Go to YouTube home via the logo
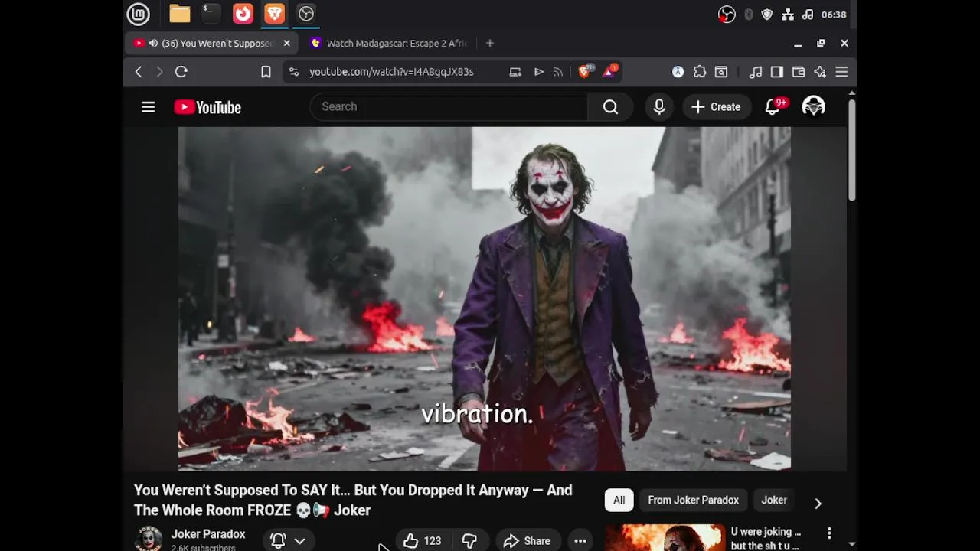The width and height of the screenshot is (980, 551). (207, 107)
